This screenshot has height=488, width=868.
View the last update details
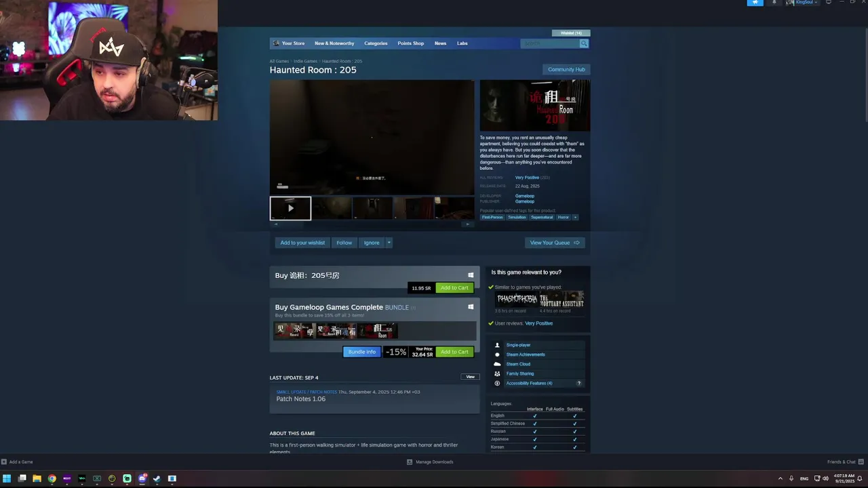(x=470, y=377)
